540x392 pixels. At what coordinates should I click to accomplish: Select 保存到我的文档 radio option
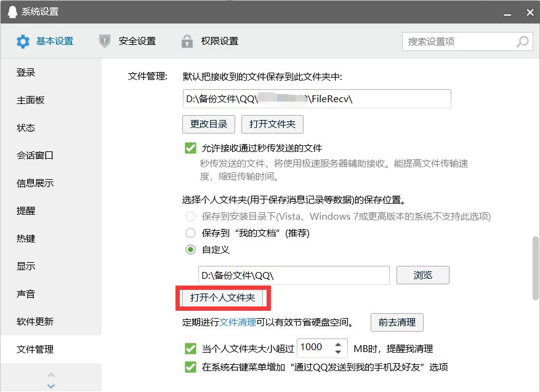click(x=191, y=233)
